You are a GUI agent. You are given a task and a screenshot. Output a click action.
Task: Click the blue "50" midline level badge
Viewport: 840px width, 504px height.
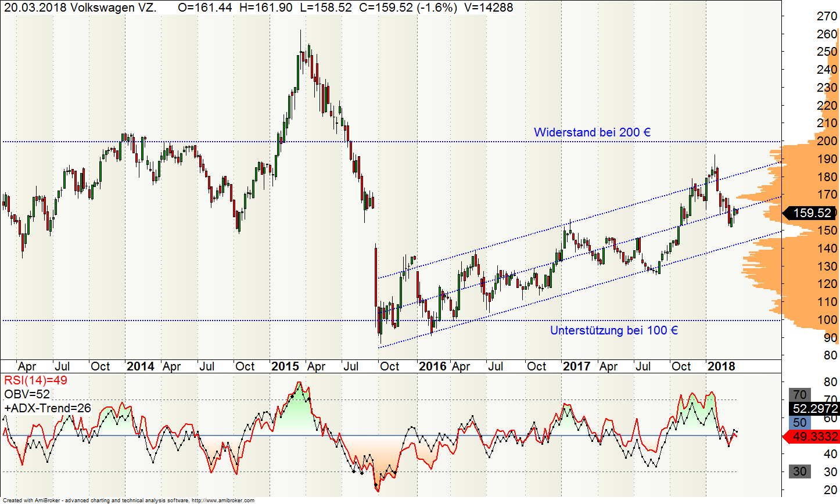tap(800, 423)
